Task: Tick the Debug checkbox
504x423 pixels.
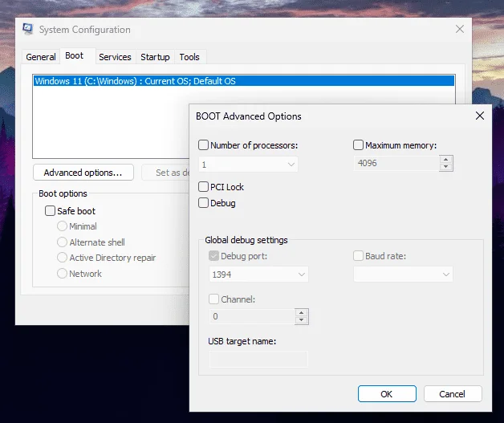Action: click(x=204, y=203)
